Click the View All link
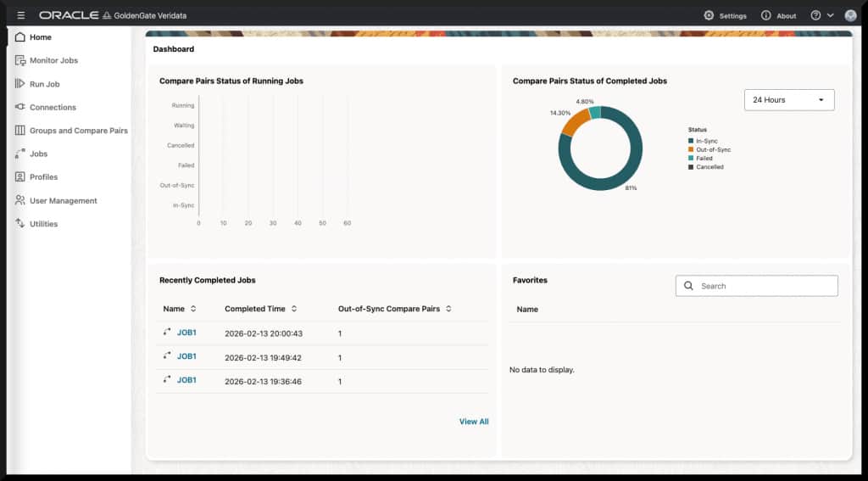The image size is (868, 481). pos(474,422)
